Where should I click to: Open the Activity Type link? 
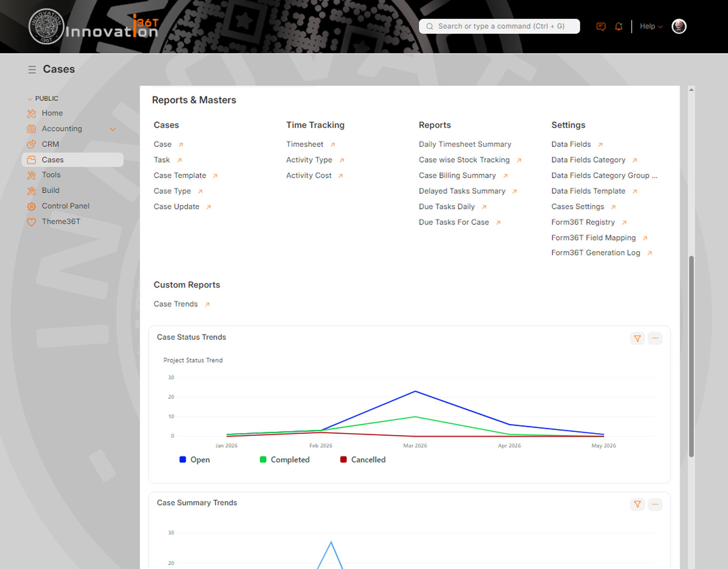(x=309, y=160)
